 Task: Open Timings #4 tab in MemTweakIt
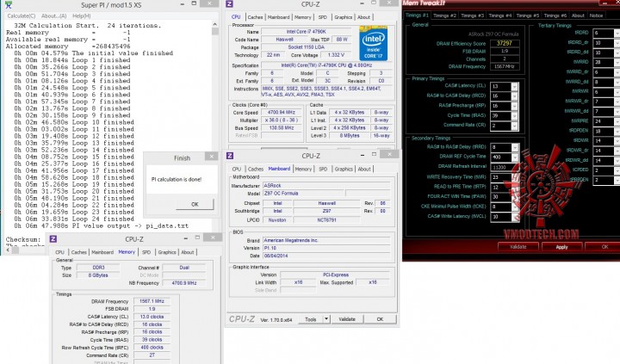499,15
